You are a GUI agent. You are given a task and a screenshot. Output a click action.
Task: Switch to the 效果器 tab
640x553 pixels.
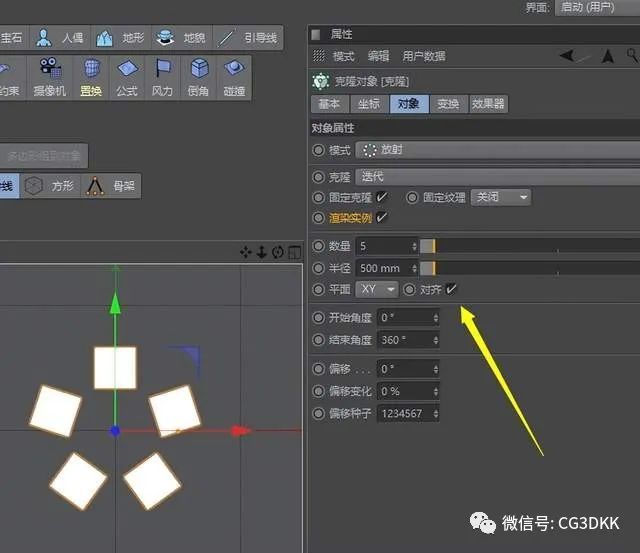(x=488, y=104)
